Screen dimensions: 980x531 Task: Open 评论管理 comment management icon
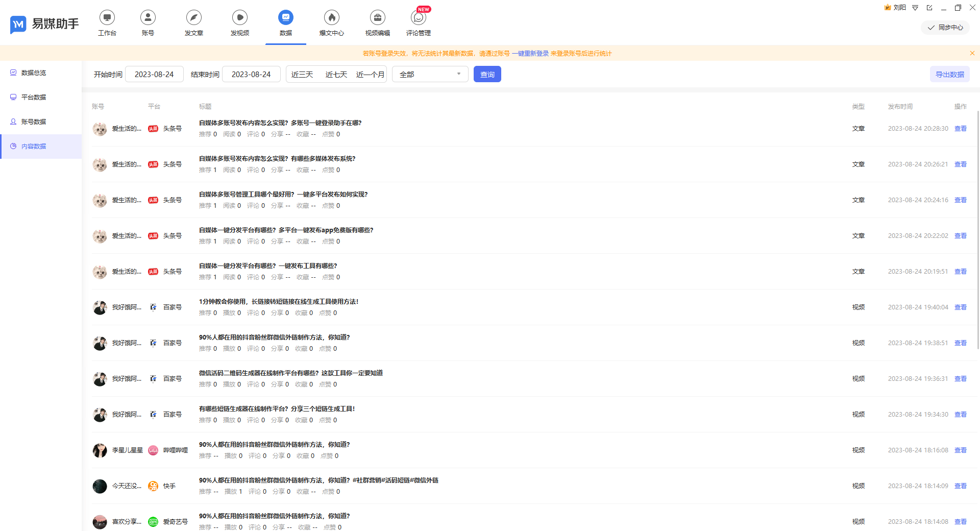coord(419,18)
